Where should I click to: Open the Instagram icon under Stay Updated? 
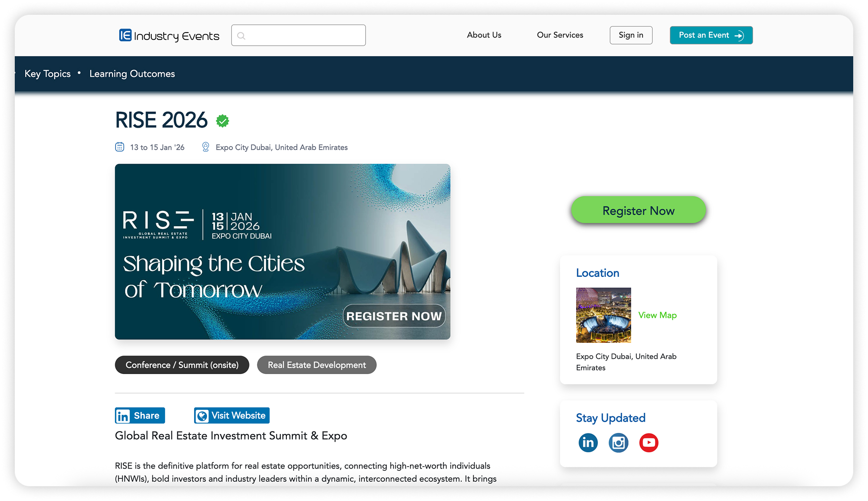pos(619,442)
